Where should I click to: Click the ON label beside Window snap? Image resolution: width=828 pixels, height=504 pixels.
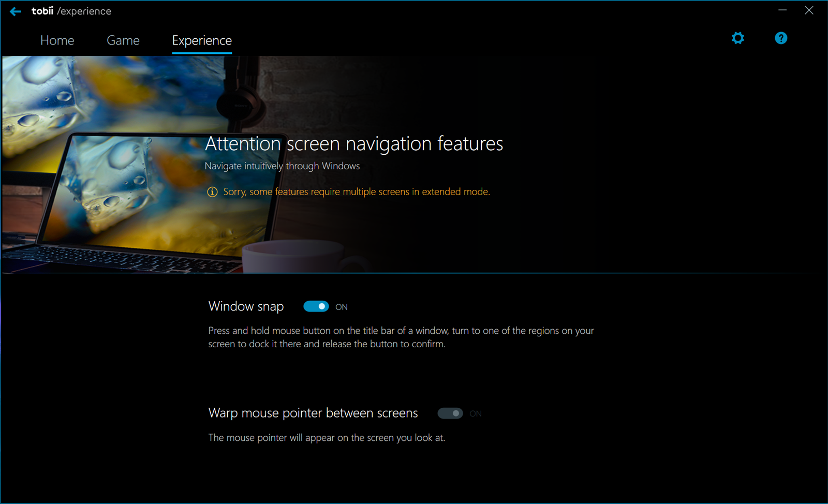342,307
